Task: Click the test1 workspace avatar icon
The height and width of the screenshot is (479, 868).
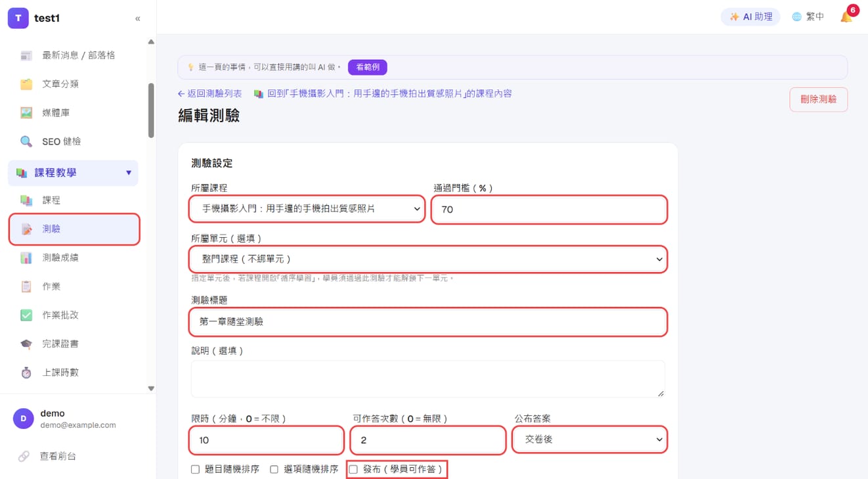Action: point(18,18)
